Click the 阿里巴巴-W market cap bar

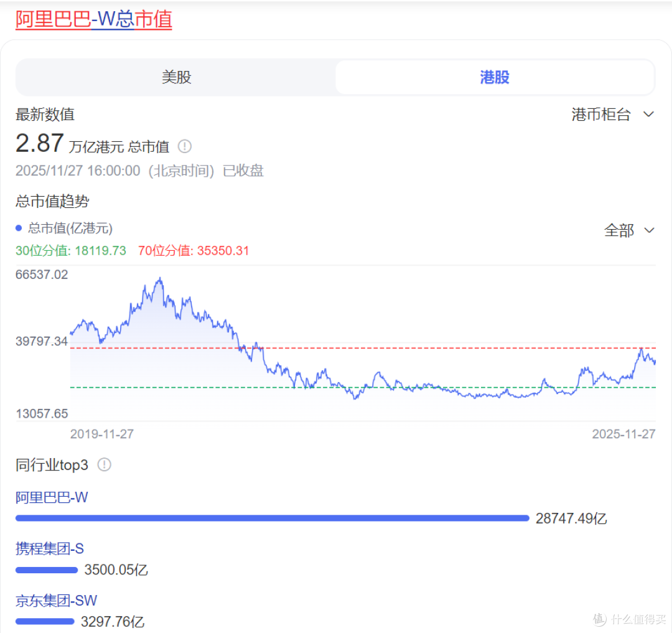(x=273, y=518)
